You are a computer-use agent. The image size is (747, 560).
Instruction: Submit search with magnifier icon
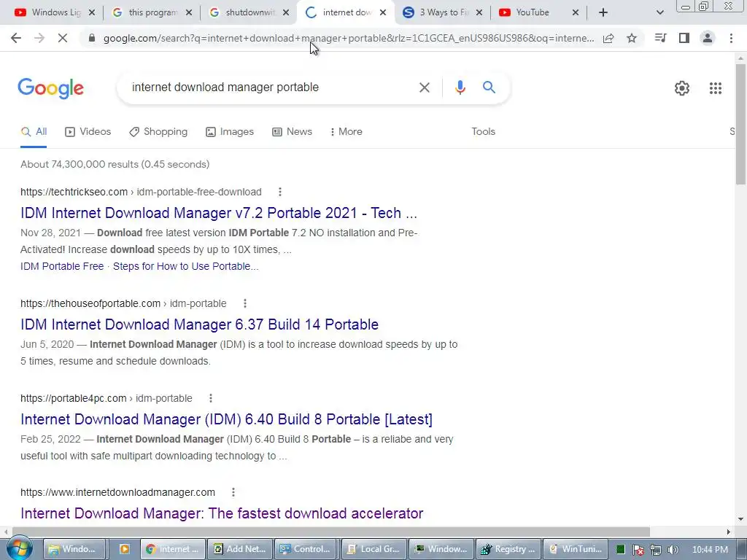pyautogui.click(x=489, y=87)
